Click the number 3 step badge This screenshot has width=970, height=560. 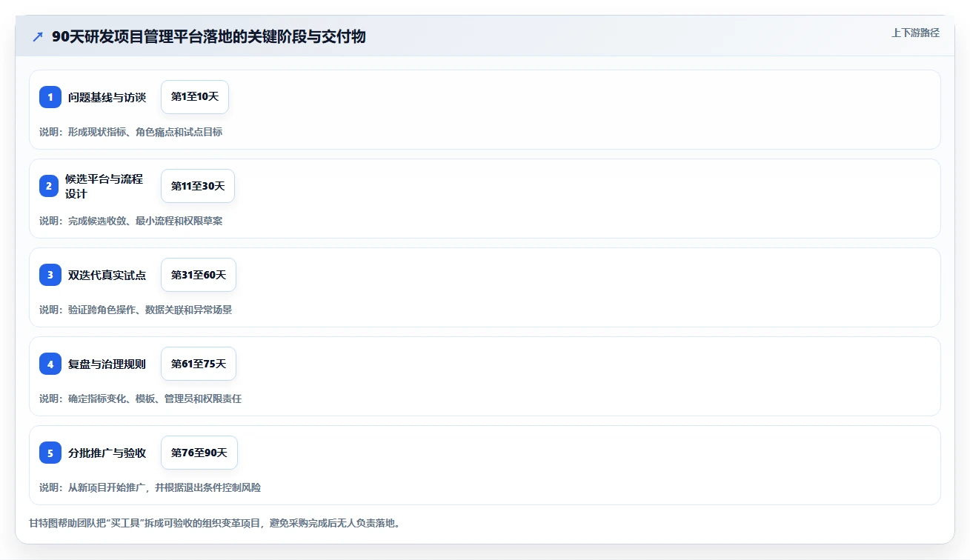[50, 275]
